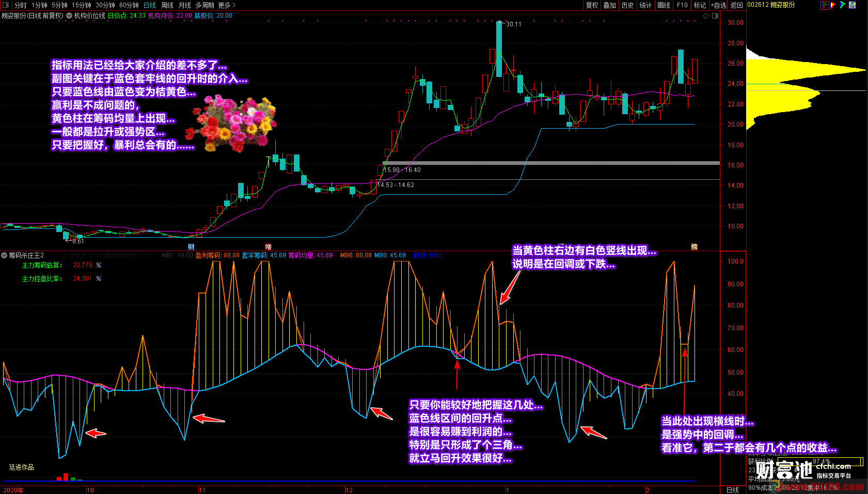
Task: Click the 增 marker on the timeline
Action: click(268, 247)
